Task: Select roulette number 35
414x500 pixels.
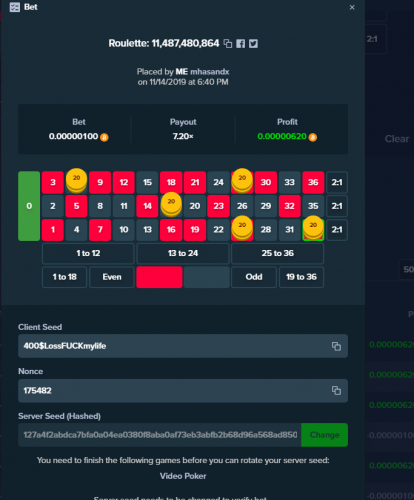Action: tap(313, 206)
